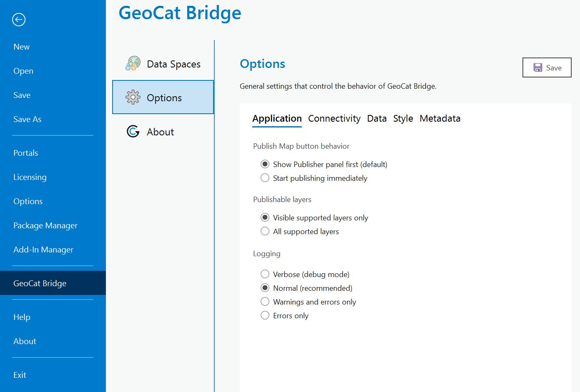Enable Verbose debug mode logging
Screen dimensions: 580x392
(265, 274)
